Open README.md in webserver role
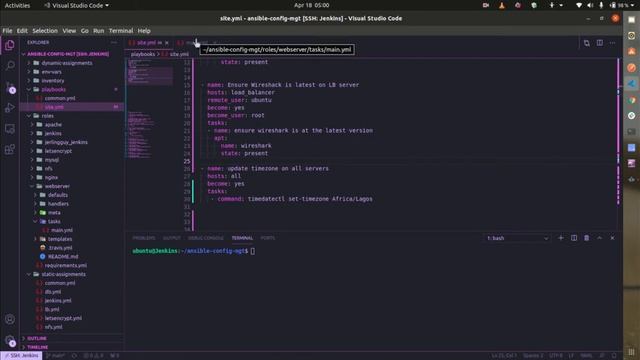 pyautogui.click(x=71, y=257)
